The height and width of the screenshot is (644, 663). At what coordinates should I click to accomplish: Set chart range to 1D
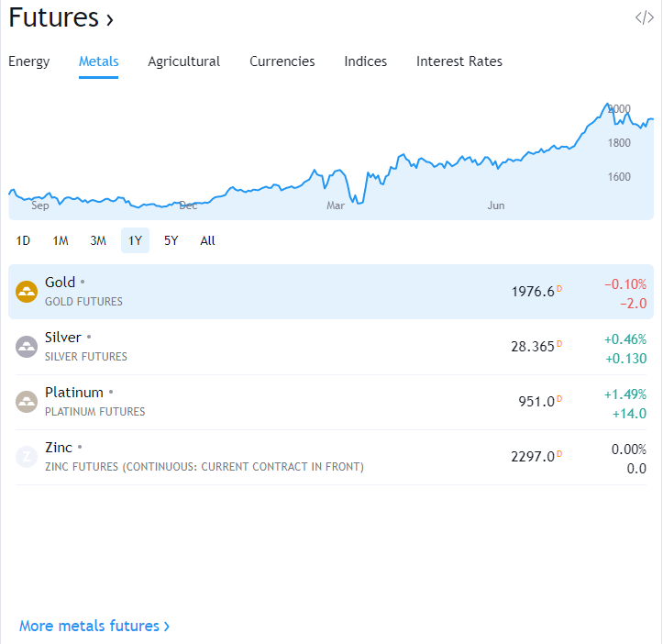24,240
